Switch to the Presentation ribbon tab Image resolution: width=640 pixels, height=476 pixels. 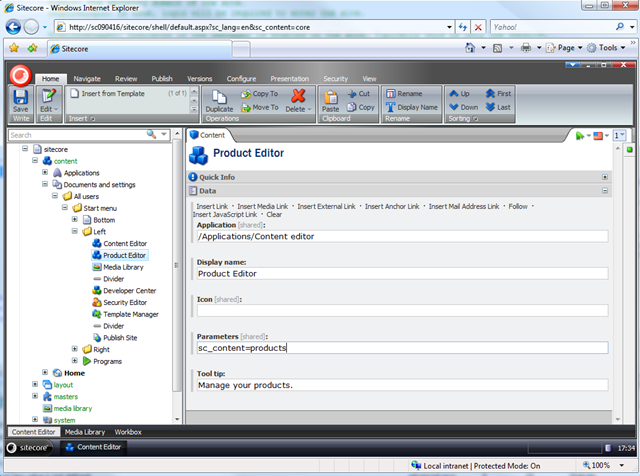click(290, 79)
